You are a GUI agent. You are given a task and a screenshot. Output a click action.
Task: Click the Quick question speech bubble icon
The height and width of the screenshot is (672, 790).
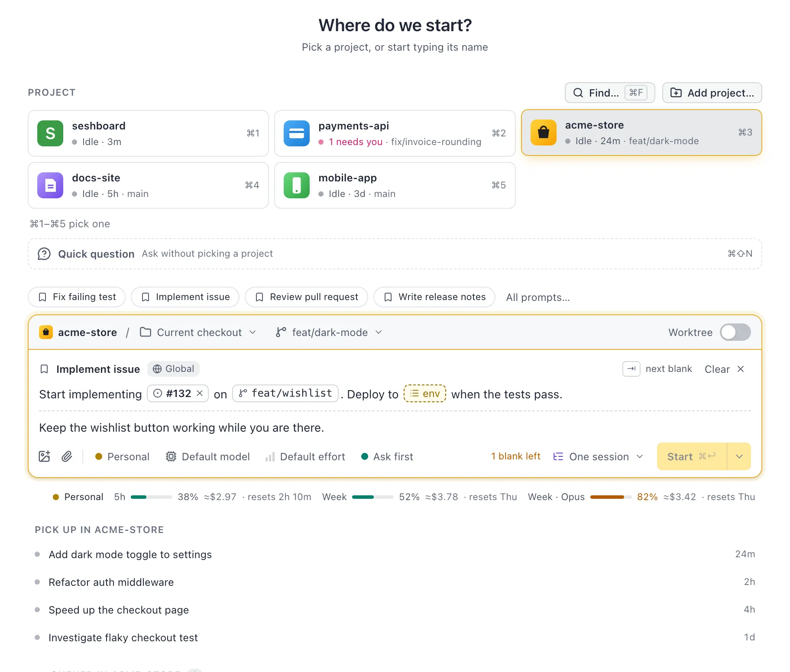point(44,254)
